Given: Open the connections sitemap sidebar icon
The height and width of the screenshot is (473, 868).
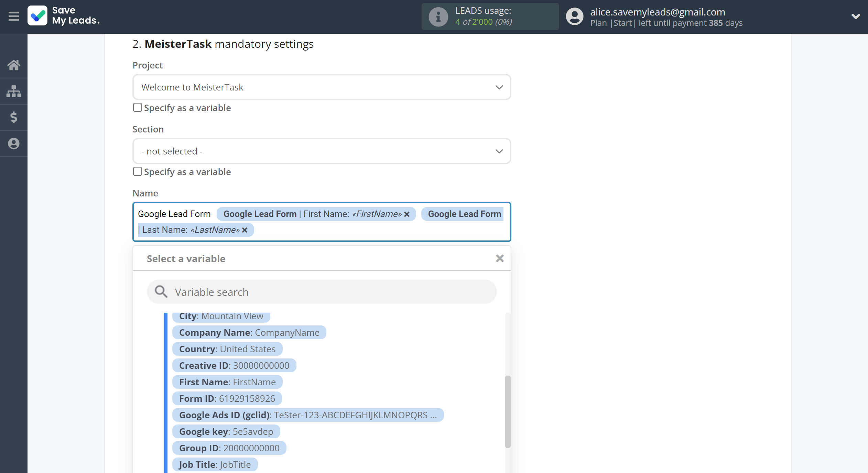Looking at the screenshot, I should (14, 91).
